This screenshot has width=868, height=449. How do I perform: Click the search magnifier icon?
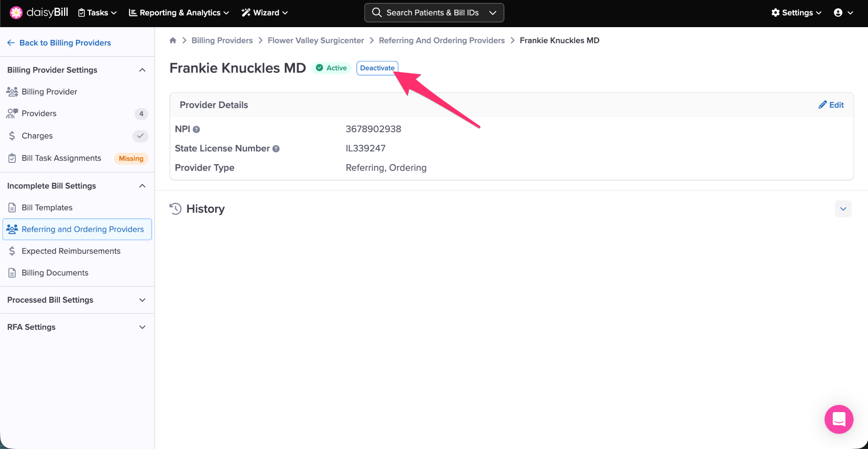click(377, 13)
